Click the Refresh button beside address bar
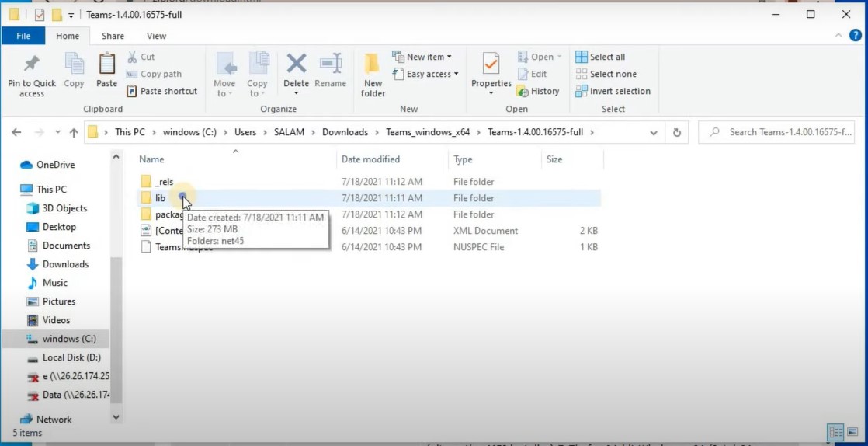This screenshot has width=868, height=446. coord(677,132)
